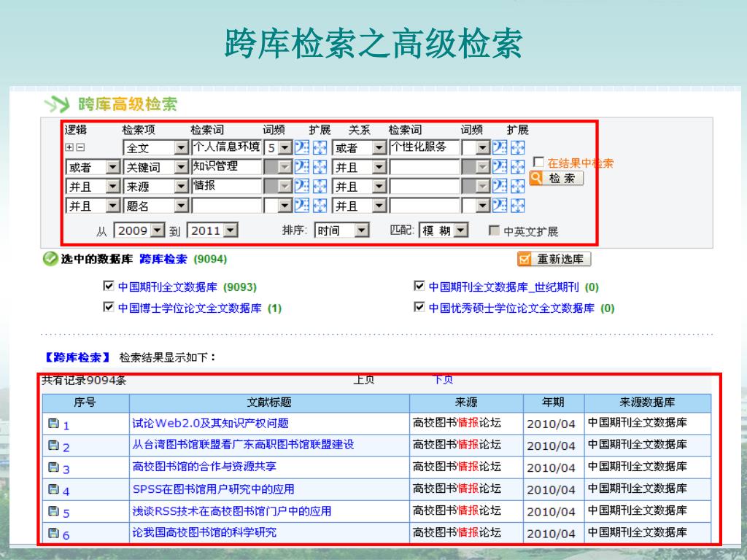Open the 跨库检索 link beside 选中的数据库

[163, 259]
